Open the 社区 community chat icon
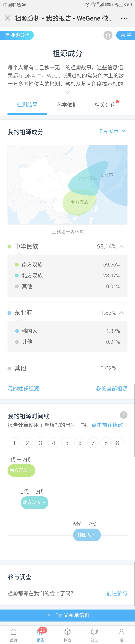The height and width of the screenshot is (644, 135). [94, 635]
